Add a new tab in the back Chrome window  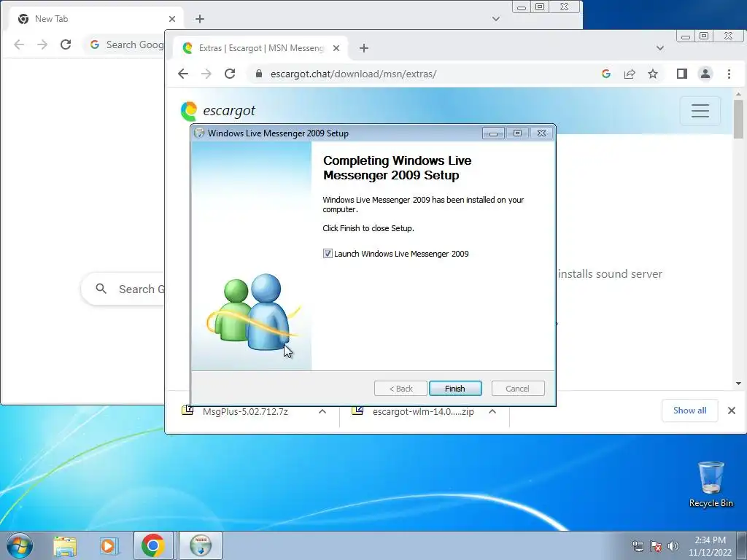click(x=200, y=19)
